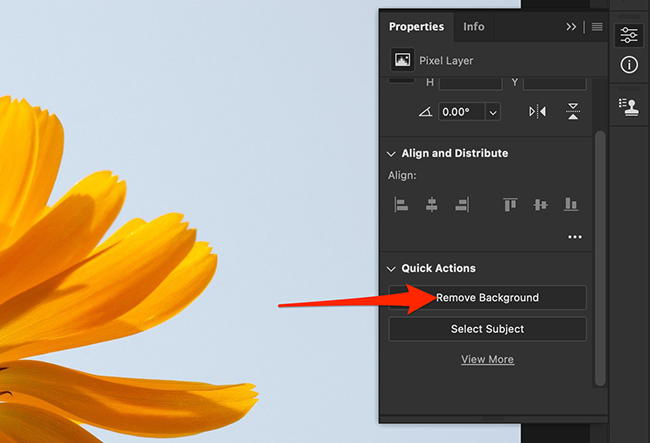Flip the layer horizontally
This screenshot has height=443, width=650.
[538, 112]
